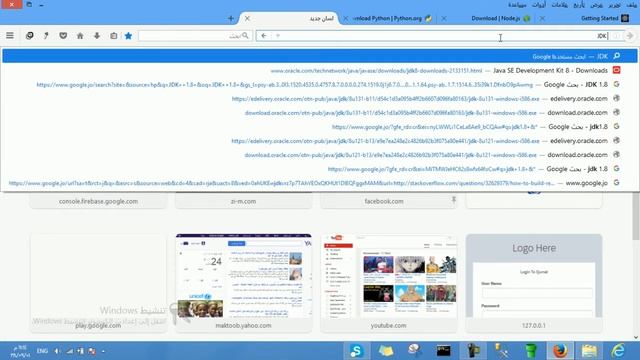Close the Getting Started tab
Viewport: 640px width, 360px height.
click(542, 18)
